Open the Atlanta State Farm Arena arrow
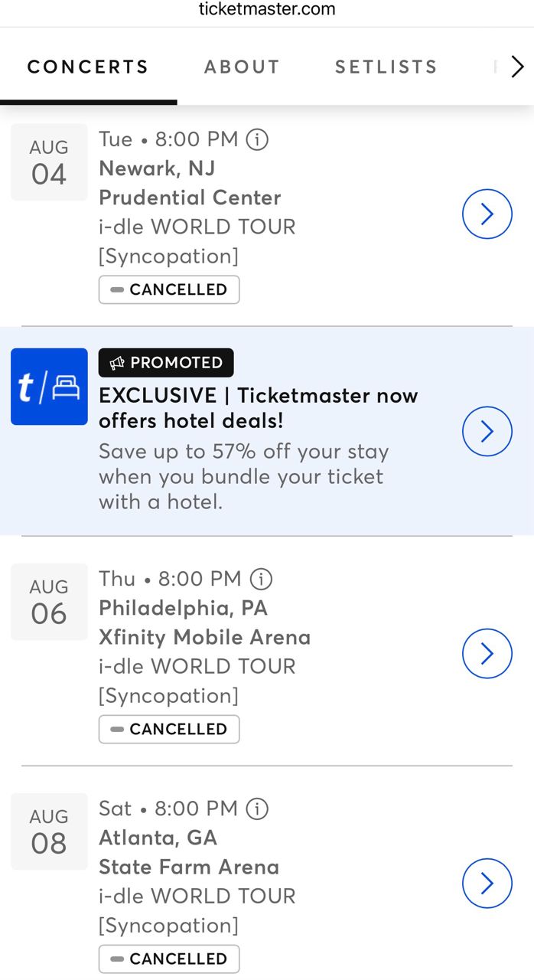This screenshot has width=534, height=980. 487,884
